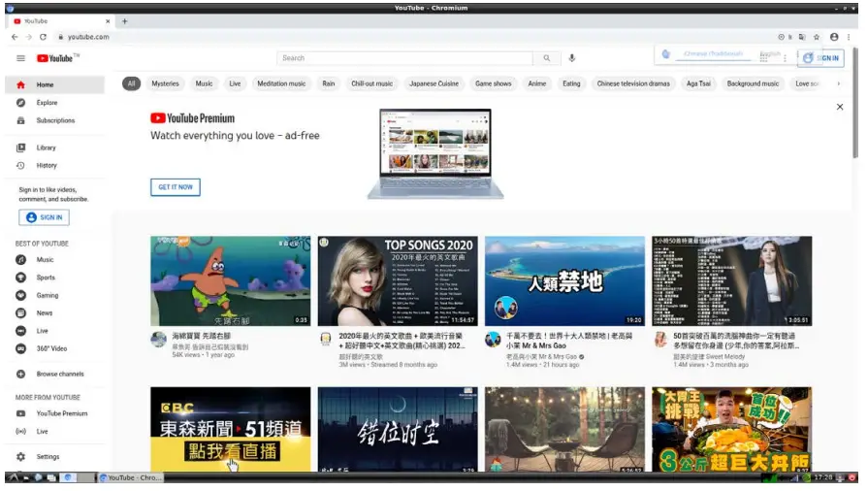Open Chromium's three-dot menu
868x491 pixels.
pos(851,37)
